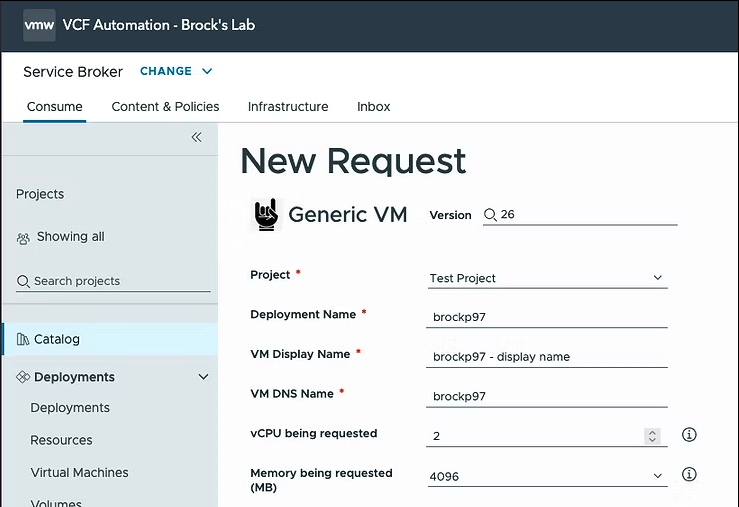Click the vmw logo icon
The width and height of the screenshot is (739, 507).
click(39, 25)
